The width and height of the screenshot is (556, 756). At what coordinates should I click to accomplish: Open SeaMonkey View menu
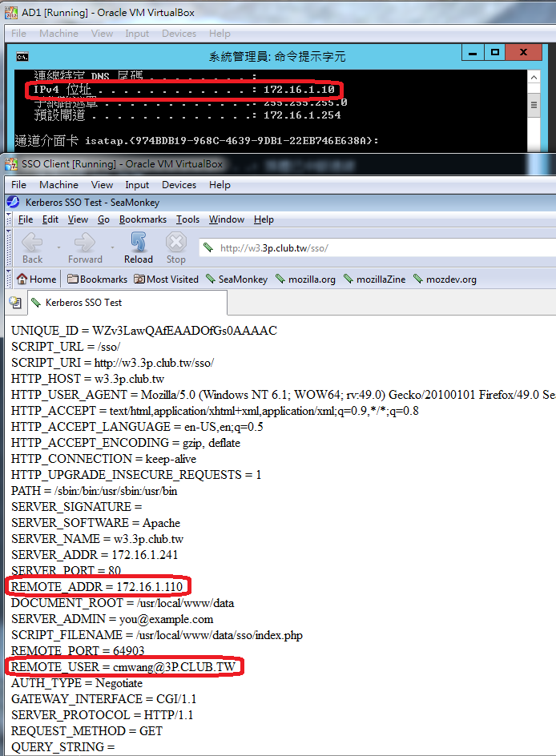pos(78,219)
